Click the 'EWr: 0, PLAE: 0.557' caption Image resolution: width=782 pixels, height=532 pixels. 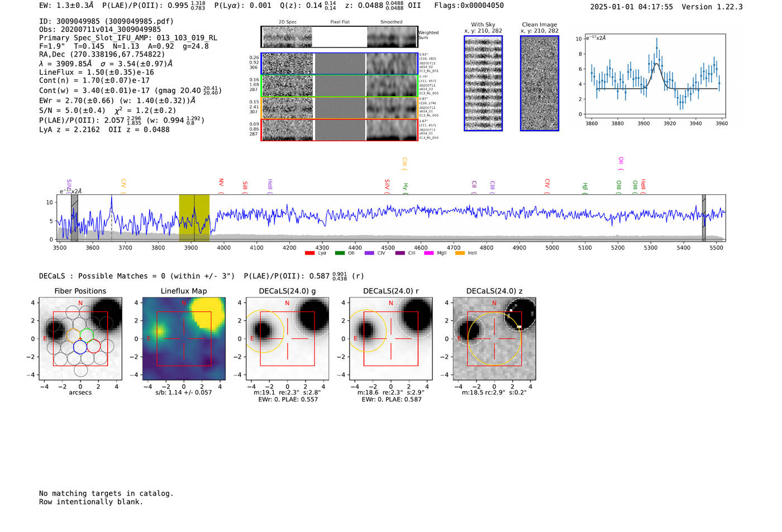[288, 400]
